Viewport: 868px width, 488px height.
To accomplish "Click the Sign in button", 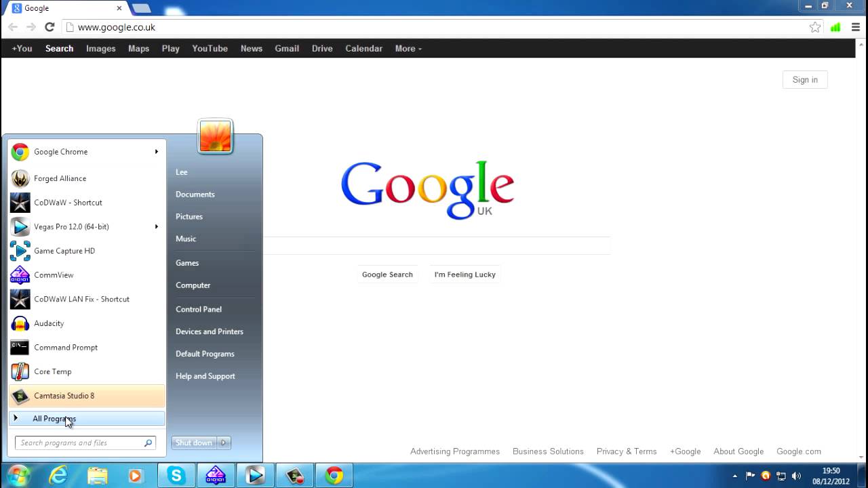I will (805, 80).
